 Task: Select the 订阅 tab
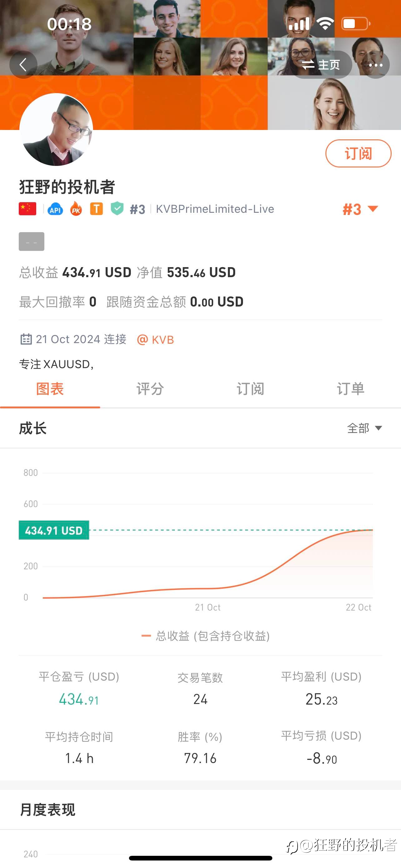tap(250, 389)
